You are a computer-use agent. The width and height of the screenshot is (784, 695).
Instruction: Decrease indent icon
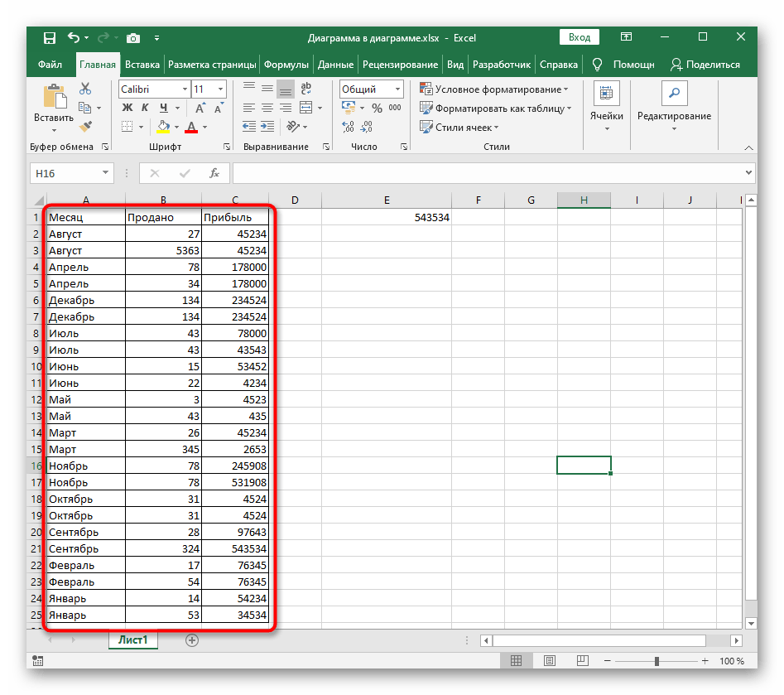(249, 127)
